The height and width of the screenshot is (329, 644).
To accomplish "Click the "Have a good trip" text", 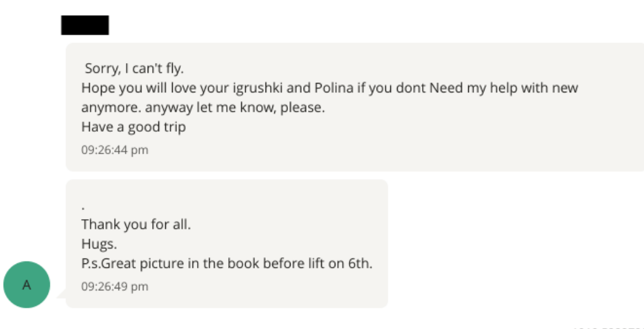I will click(x=133, y=127).
